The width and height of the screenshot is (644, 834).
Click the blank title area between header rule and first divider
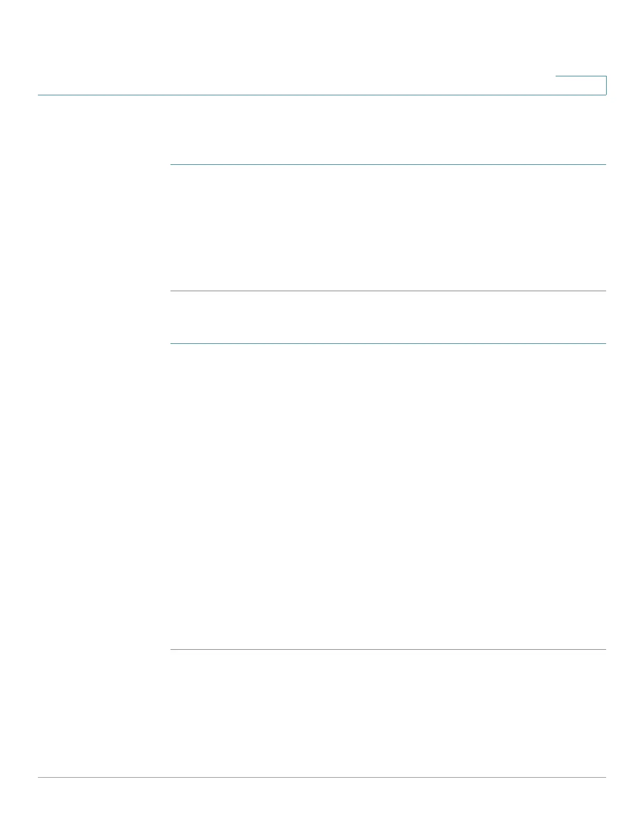(x=388, y=130)
